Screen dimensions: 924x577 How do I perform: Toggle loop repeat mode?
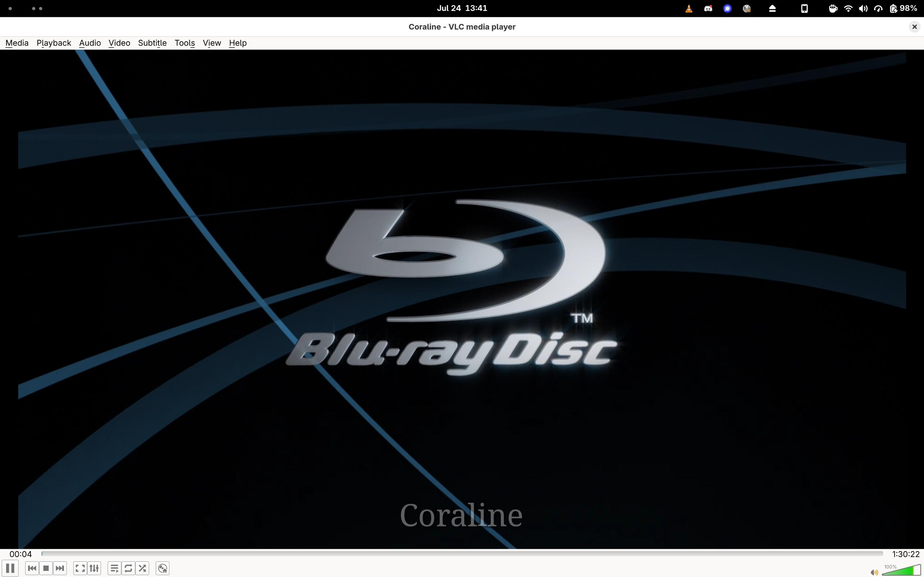click(128, 568)
